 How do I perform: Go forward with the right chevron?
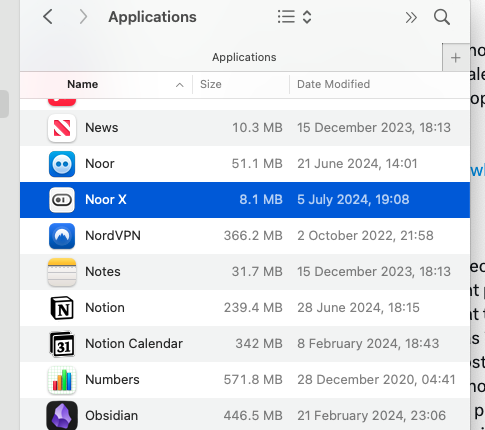click(83, 17)
